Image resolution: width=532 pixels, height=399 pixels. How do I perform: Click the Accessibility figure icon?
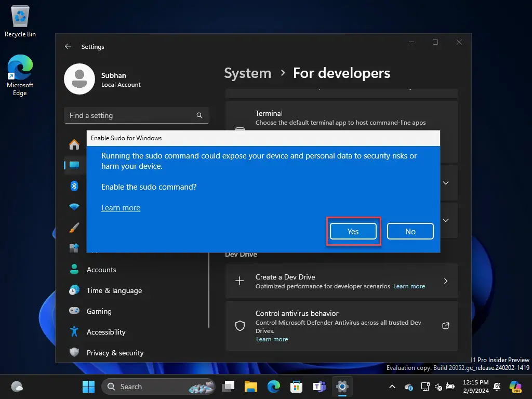point(74,331)
